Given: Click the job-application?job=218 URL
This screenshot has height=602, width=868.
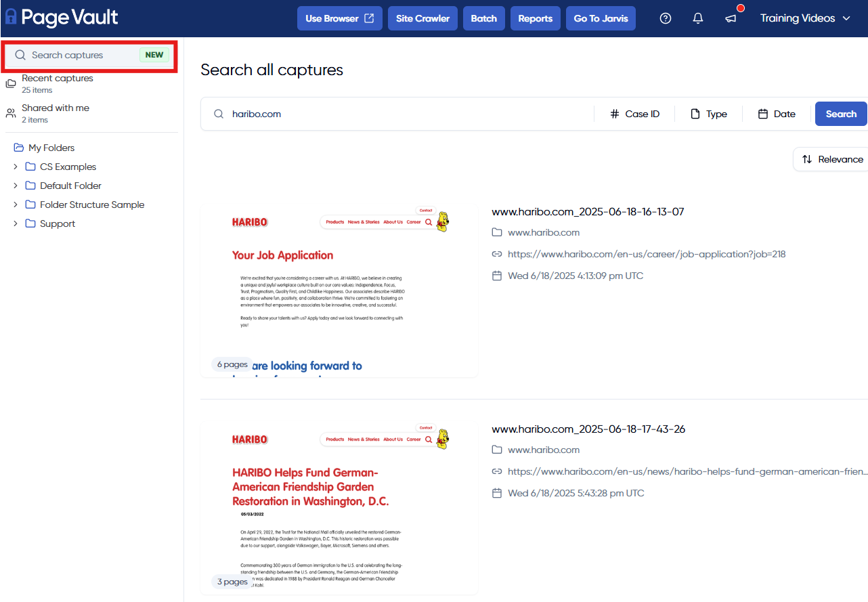Looking at the screenshot, I should [647, 254].
